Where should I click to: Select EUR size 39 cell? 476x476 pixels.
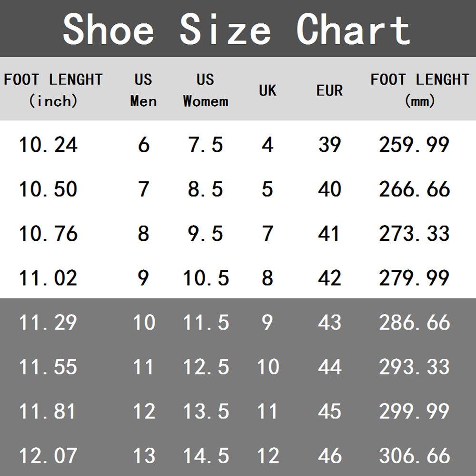pyautogui.click(x=330, y=145)
